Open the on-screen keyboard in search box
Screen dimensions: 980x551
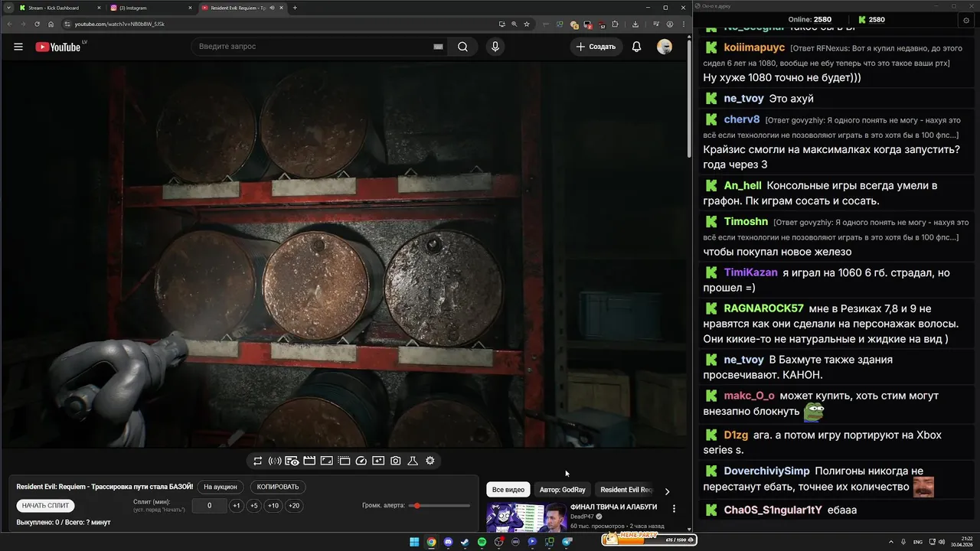[438, 47]
